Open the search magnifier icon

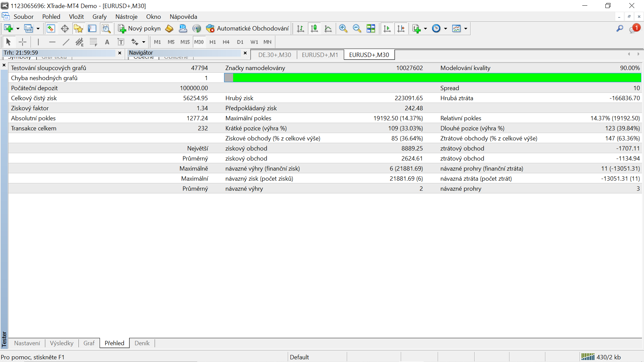pos(620,28)
